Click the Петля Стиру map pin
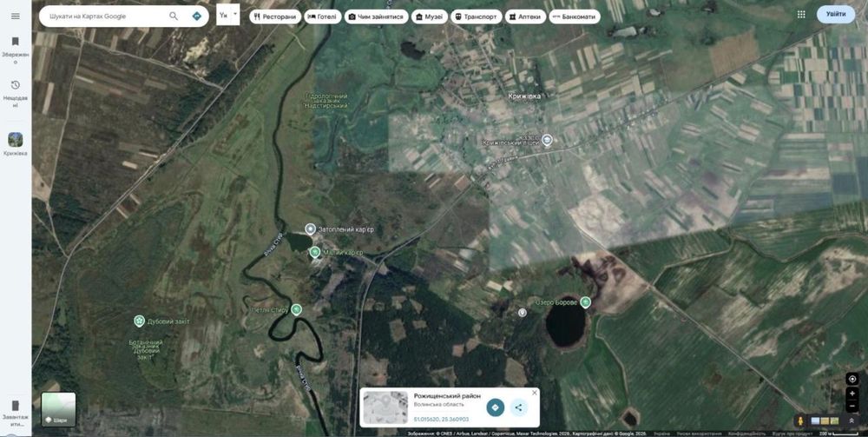 tap(297, 309)
